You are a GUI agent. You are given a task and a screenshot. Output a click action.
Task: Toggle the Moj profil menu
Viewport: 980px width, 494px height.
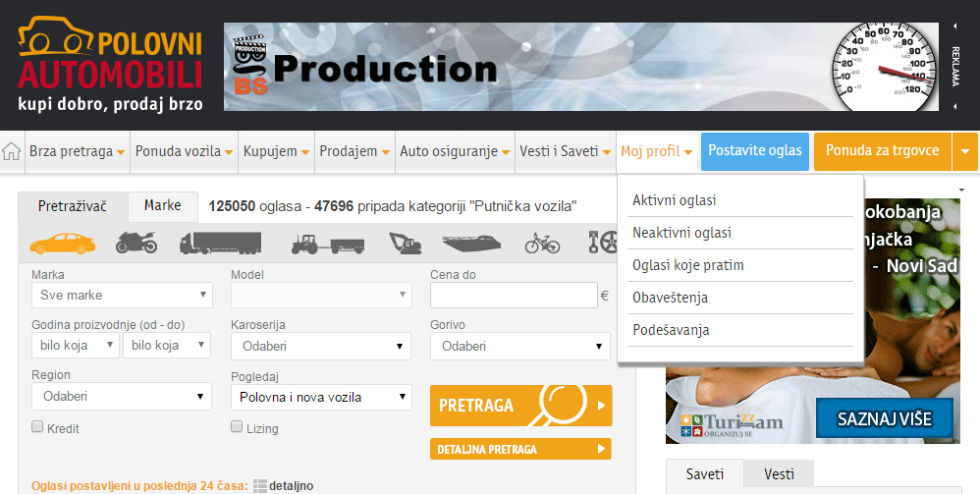pos(656,151)
